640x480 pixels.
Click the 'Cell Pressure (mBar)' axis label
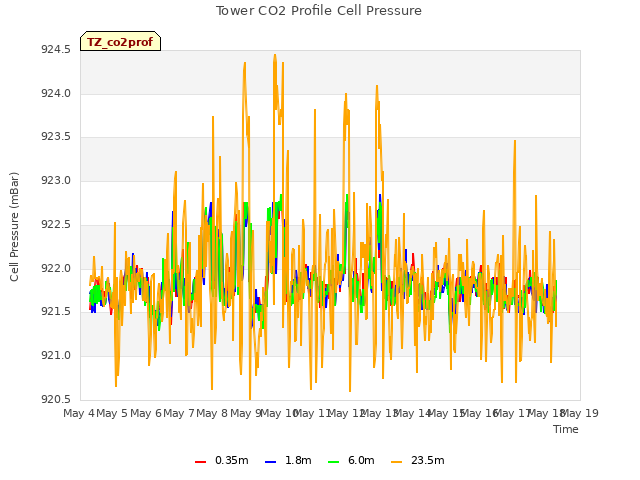[x=14, y=227]
